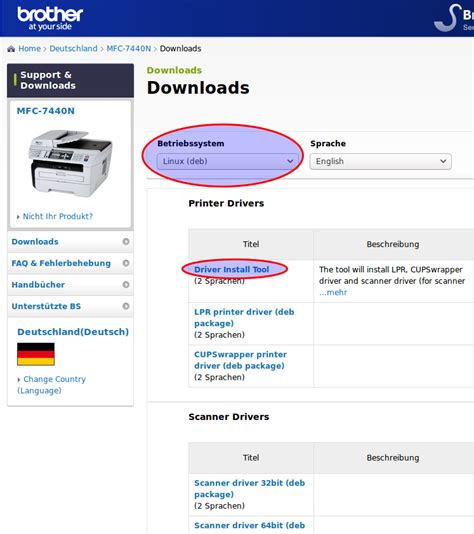Click the Downloads breadcrumb text
Viewport: 474px width, 534px height.
tap(180, 49)
